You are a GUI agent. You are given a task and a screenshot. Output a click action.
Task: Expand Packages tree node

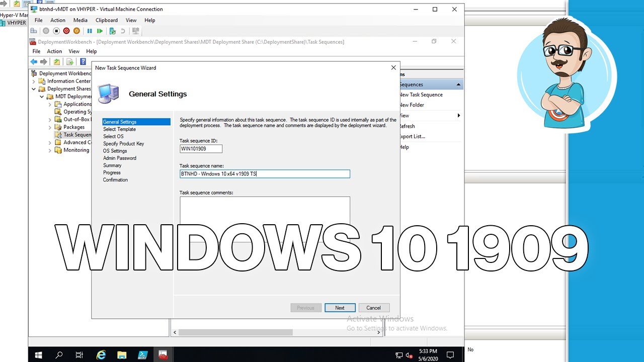(50, 127)
